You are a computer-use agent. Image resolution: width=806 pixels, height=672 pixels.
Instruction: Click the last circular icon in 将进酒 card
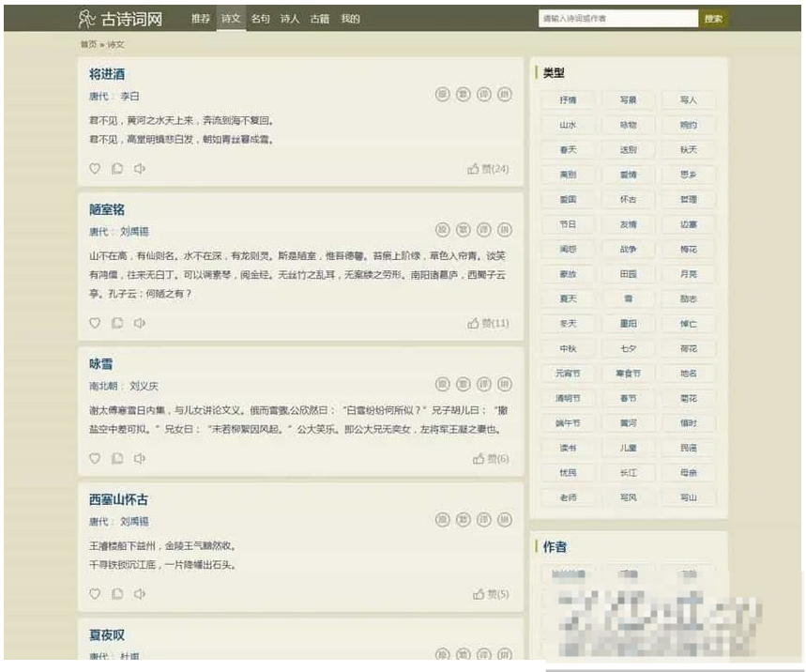point(505,94)
